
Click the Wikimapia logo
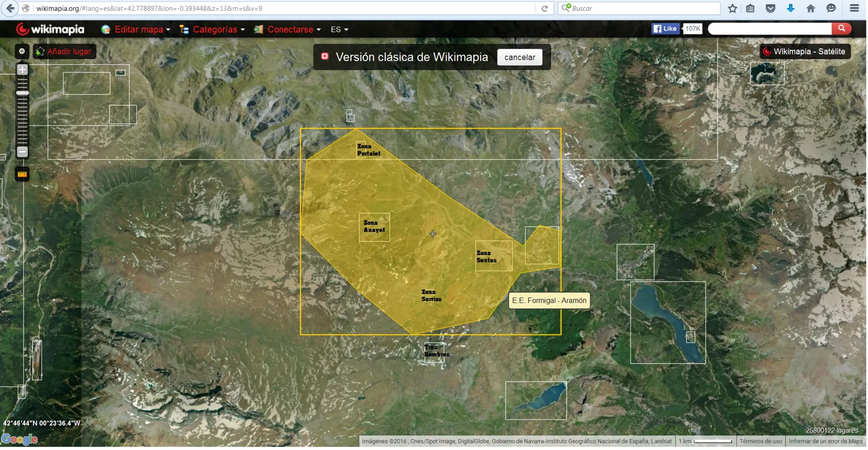50,29
